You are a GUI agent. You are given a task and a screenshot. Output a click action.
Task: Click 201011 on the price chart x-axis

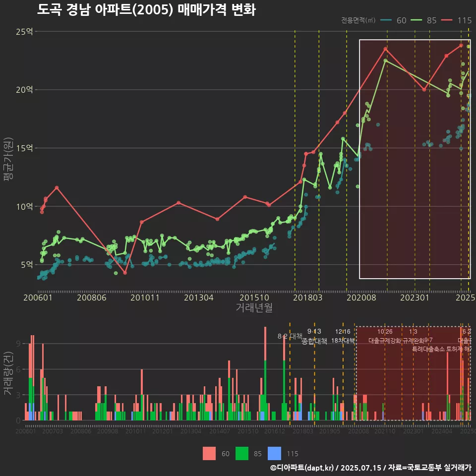point(145,297)
